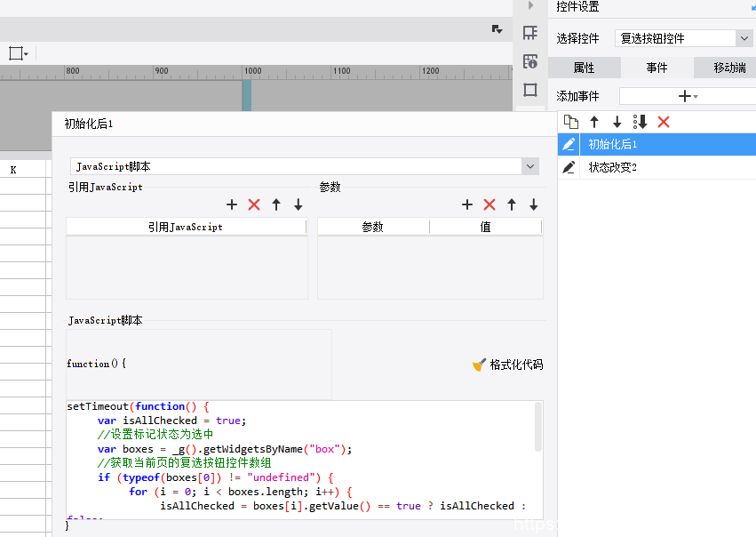Click the code editor vertical scrollbar
Viewport: 756px width, 537px height.
(538, 427)
